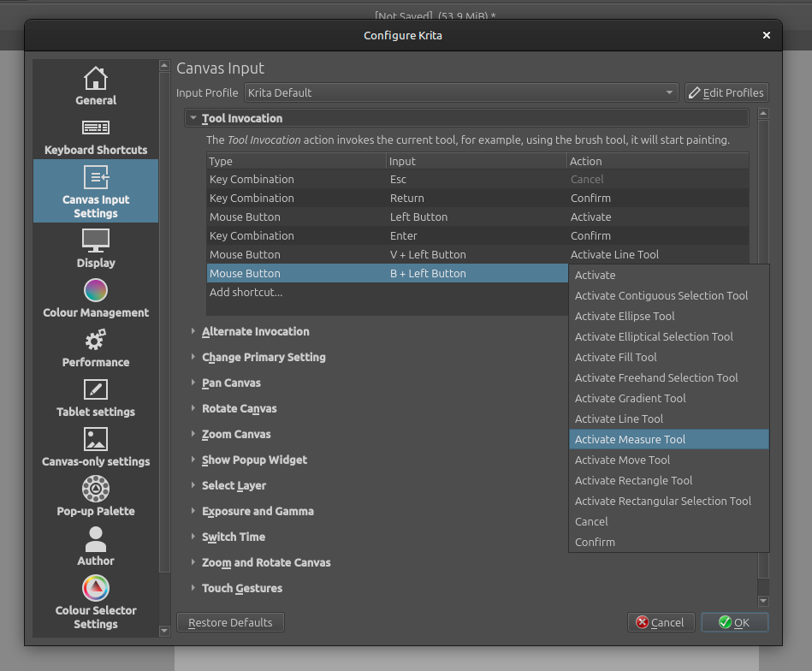
Task: Open the General settings icon
Action: (x=95, y=79)
